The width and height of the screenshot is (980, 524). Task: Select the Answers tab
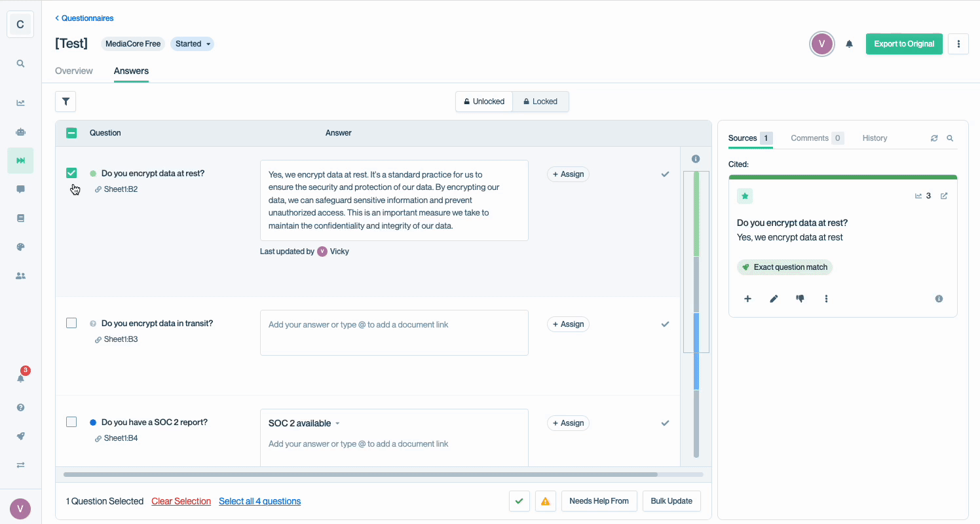pos(131,71)
